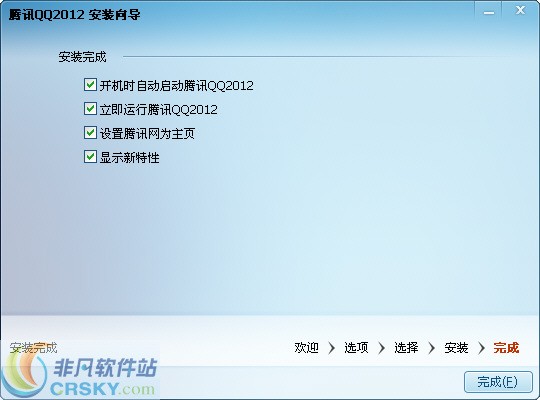Image resolution: width=540 pixels, height=400 pixels.
Task: Select the 欢迎 wizard step
Action: tap(306, 348)
